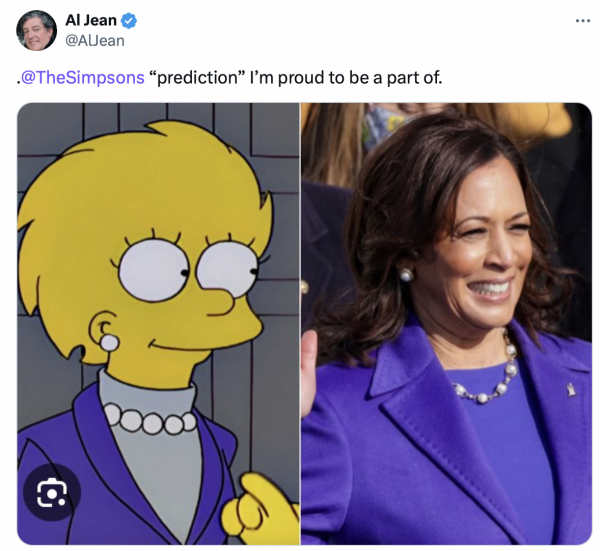Screen dimensions: 600x551
Task: Click the face mask in photo background
Action: [x=385, y=124]
